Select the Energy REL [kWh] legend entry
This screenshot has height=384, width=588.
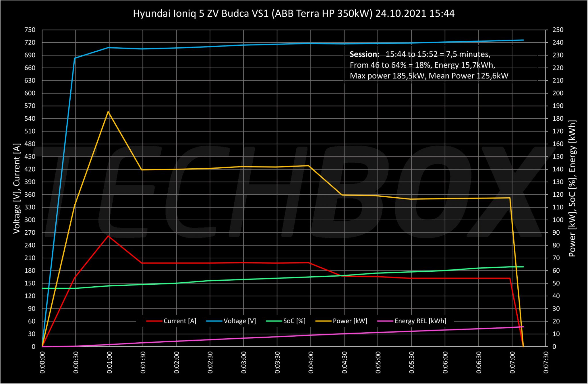411,321
